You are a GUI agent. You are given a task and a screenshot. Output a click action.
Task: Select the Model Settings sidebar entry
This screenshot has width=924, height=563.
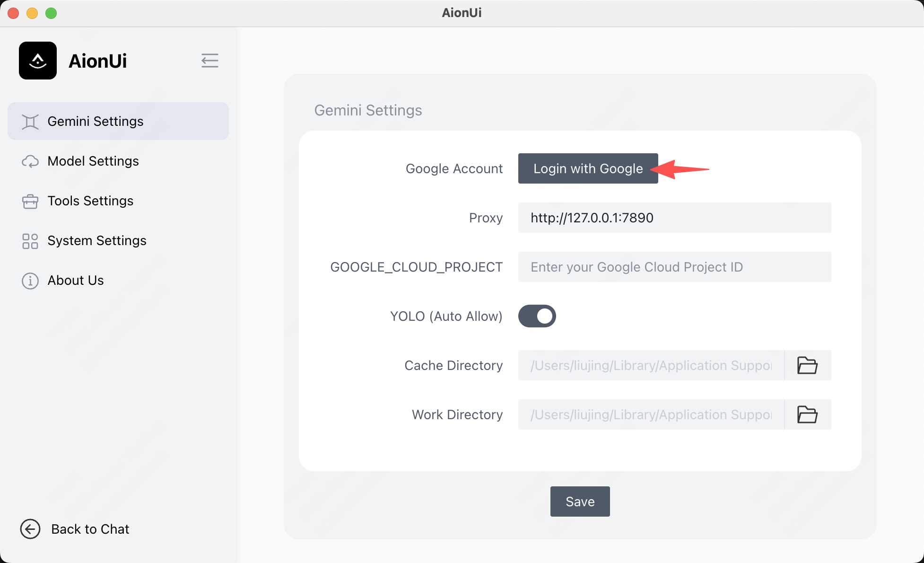tap(93, 161)
